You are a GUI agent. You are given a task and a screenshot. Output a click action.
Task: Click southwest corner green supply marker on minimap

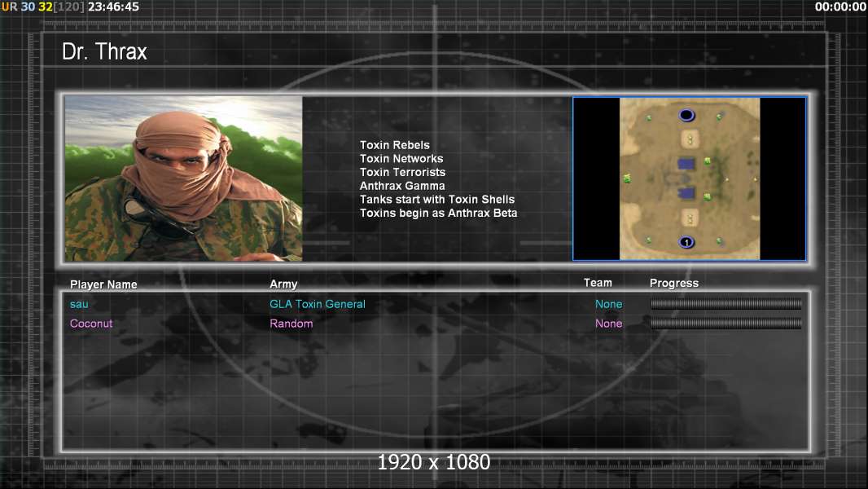649,240
